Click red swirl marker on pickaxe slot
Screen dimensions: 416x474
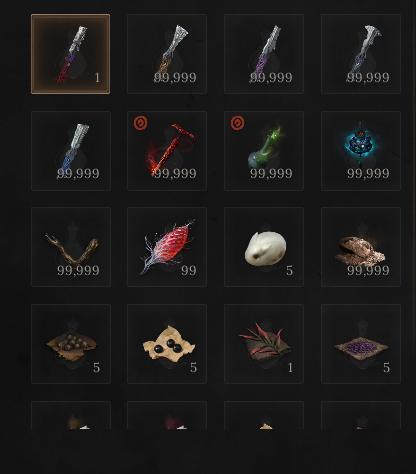[x=140, y=123]
